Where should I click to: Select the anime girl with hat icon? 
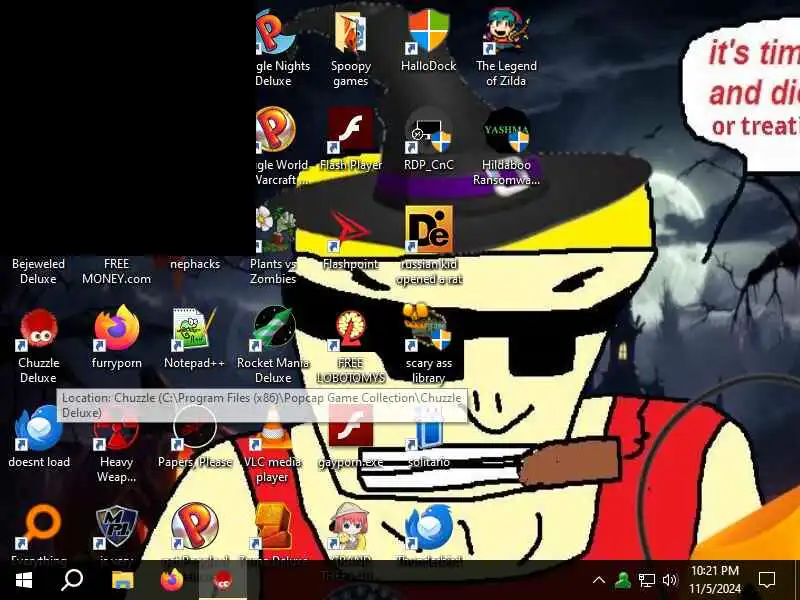[x=351, y=526]
